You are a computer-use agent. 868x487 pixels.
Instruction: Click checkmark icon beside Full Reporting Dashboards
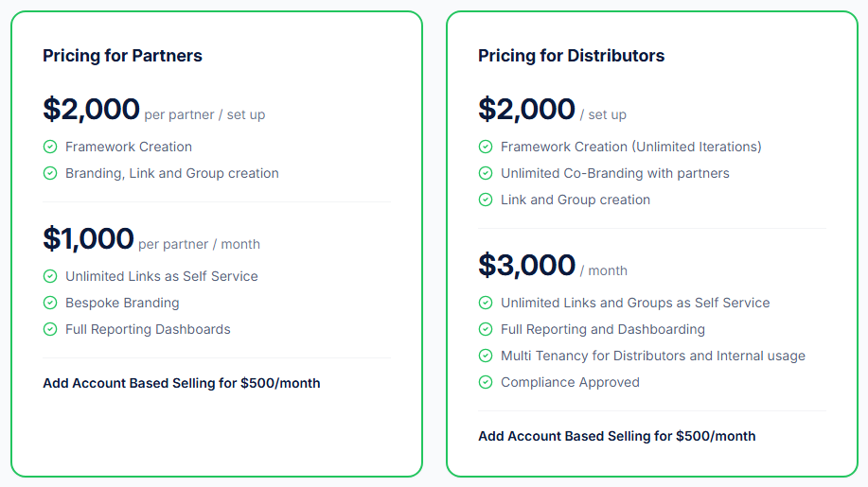click(50, 329)
